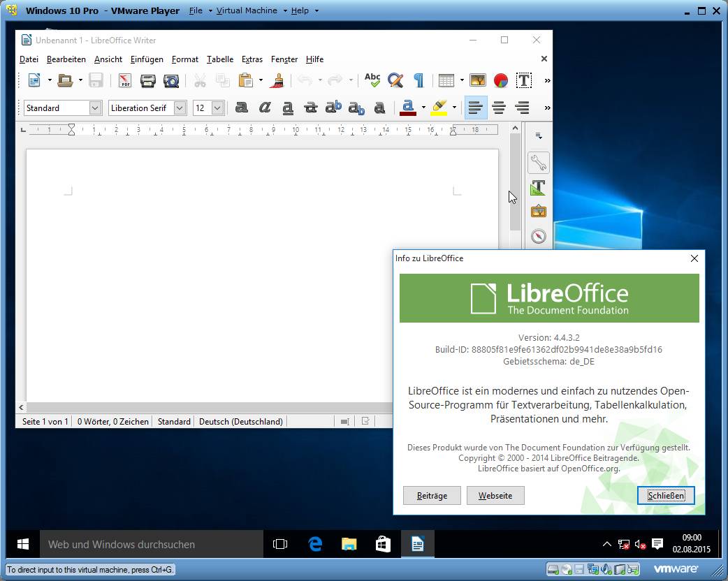
Task: Click the Export as PDF icon
Action: coord(125,81)
